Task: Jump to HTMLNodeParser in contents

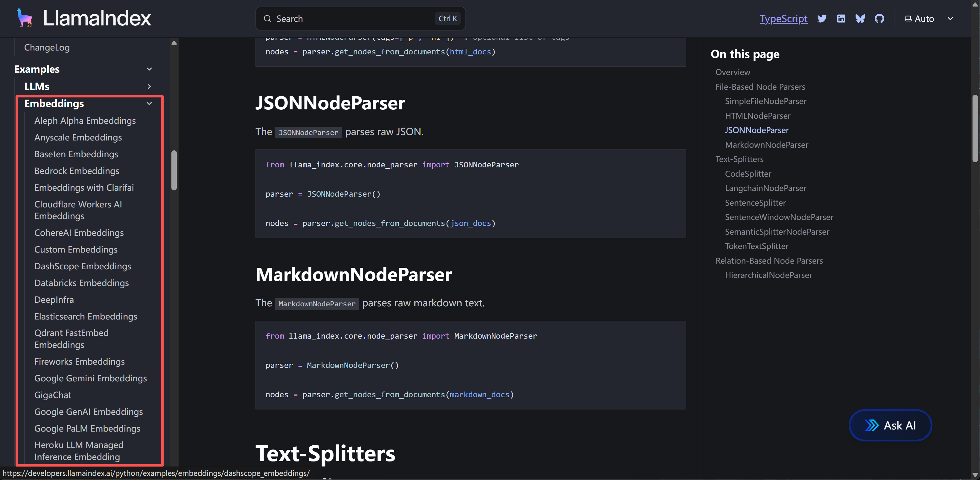Action: pos(757,116)
